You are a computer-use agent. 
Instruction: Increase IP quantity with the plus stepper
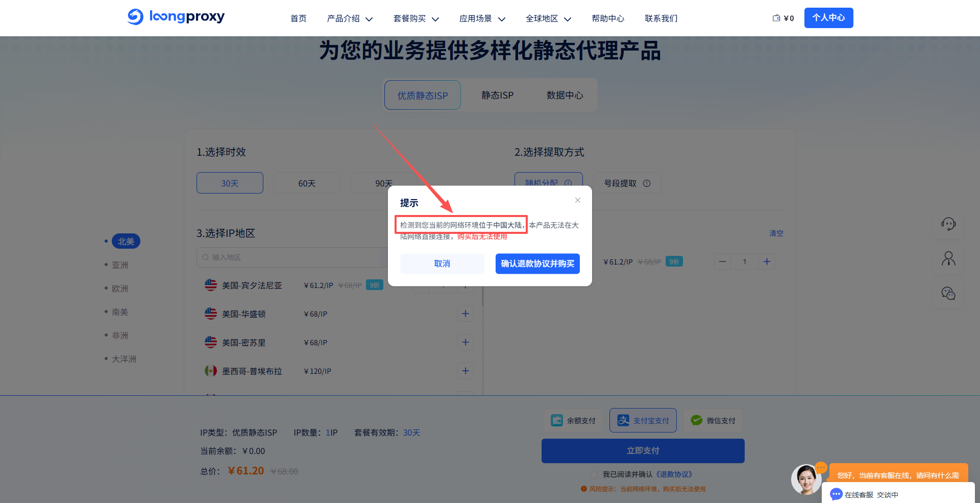click(x=767, y=261)
